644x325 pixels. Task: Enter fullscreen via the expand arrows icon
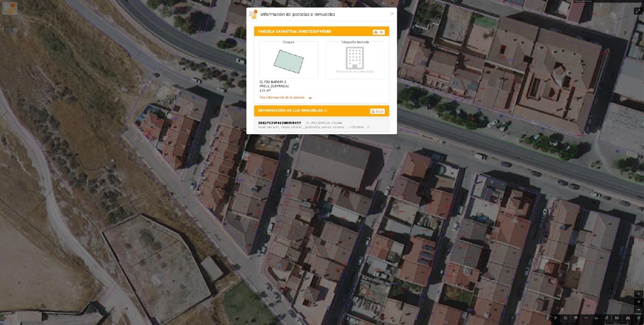pos(638,11)
